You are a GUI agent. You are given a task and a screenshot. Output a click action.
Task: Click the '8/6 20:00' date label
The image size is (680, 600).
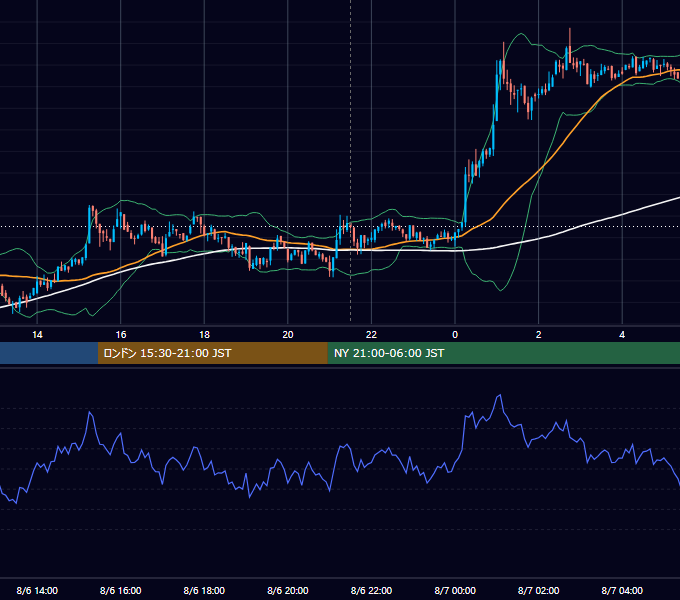pyautogui.click(x=288, y=590)
